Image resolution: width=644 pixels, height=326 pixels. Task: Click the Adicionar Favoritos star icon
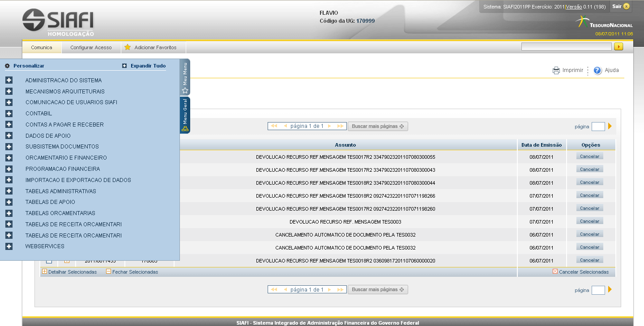(128, 47)
